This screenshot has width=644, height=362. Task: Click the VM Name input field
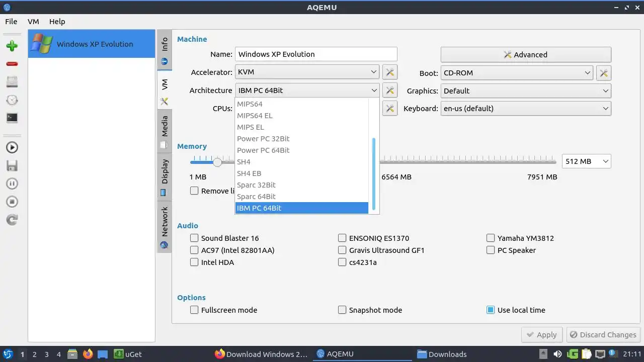[316, 54]
